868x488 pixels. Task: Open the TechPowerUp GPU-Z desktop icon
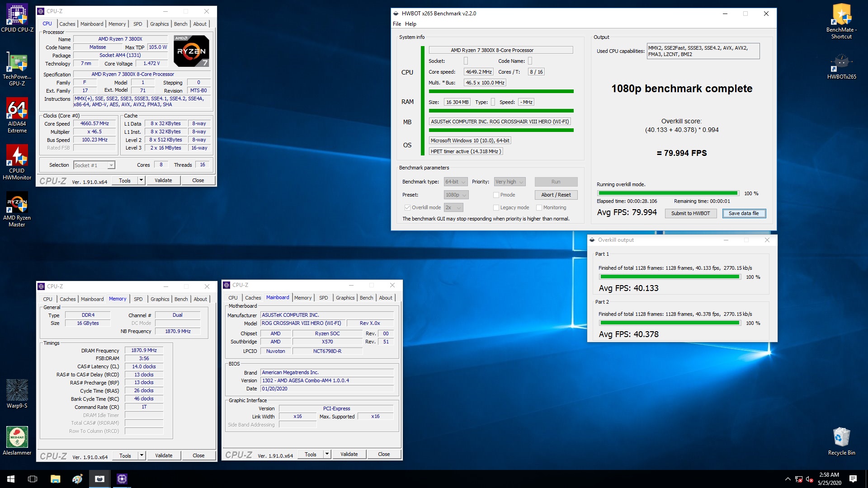click(x=17, y=68)
